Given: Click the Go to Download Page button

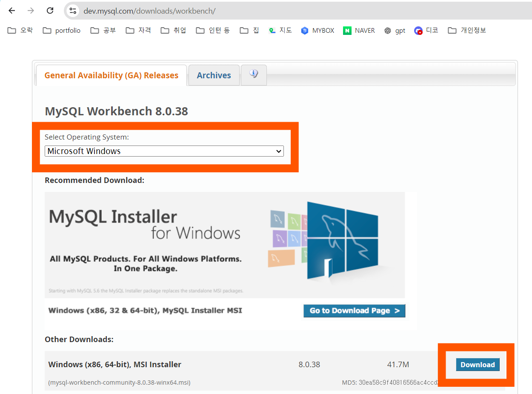Looking at the screenshot, I should (355, 311).
